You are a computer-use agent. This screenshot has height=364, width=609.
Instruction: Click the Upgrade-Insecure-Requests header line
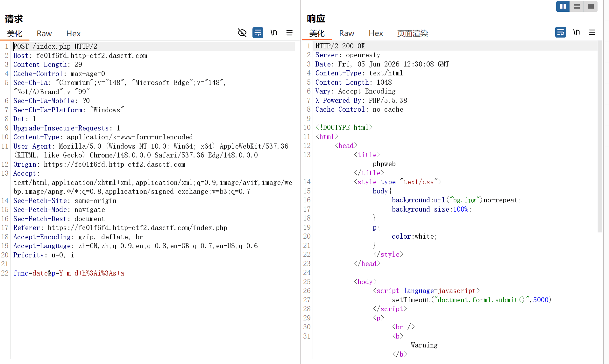coord(67,128)
